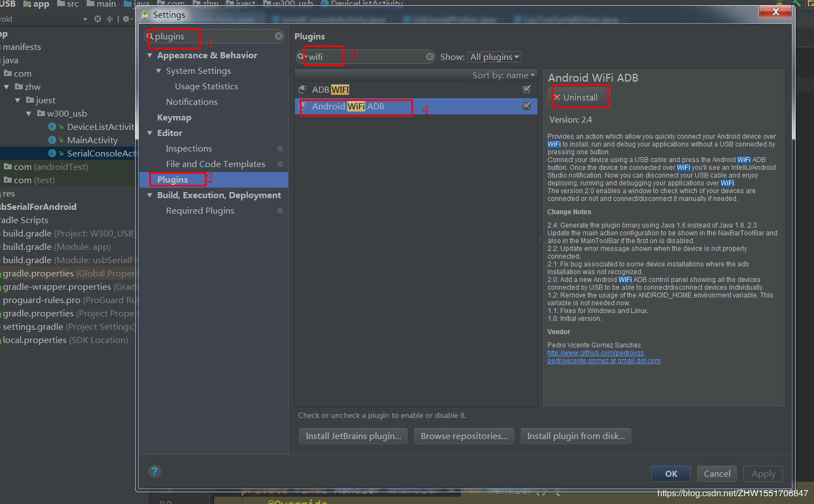Confirm settings with OK button
The height and width of the screenshot is (504, 814).
pyautogui.click(x=671, y=473)
